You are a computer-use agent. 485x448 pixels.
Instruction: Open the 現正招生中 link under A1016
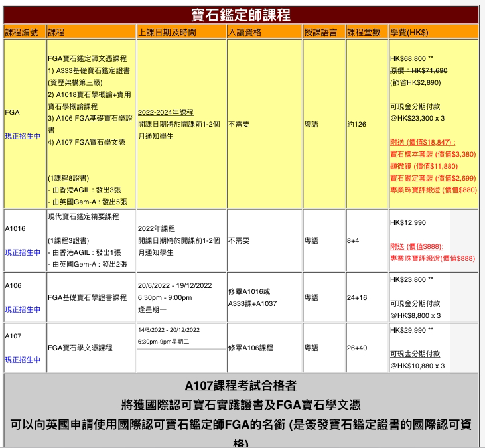pos(23,252)
